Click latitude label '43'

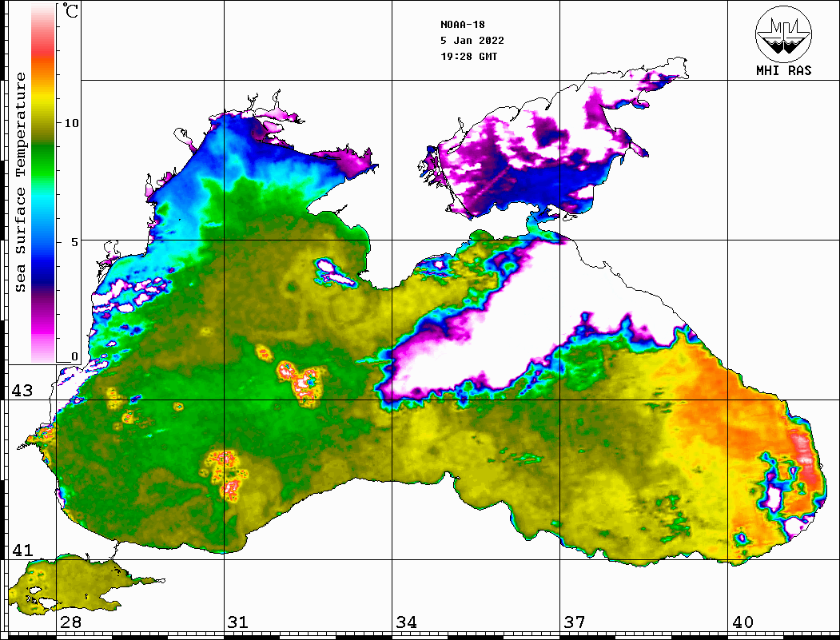click(x=22, y=391)
